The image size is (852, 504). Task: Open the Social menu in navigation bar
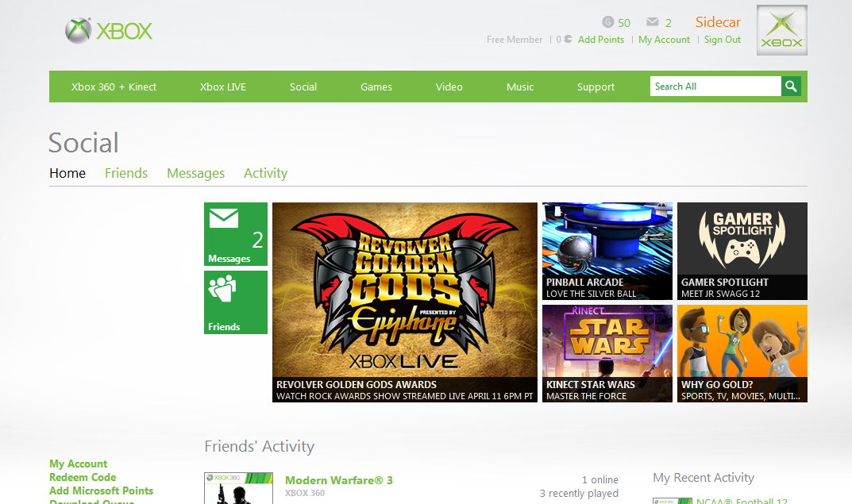click(x=303, y=87)
